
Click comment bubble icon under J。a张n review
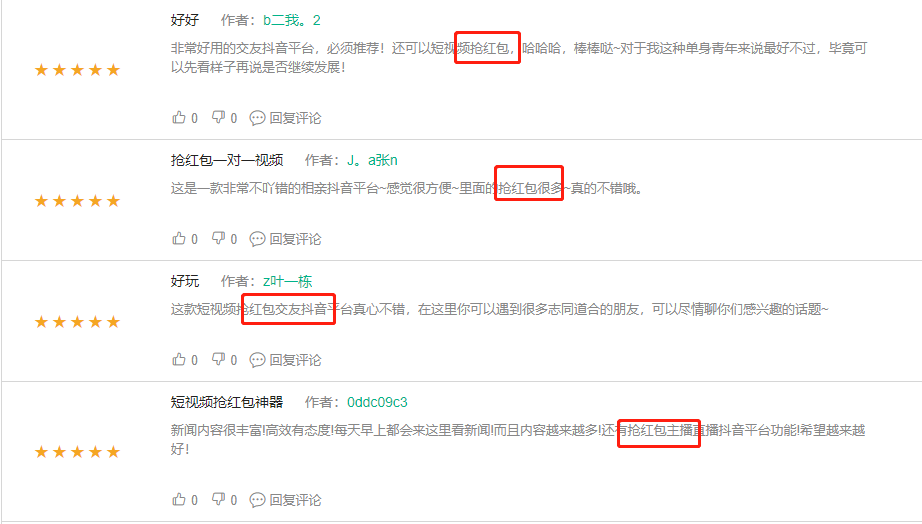pos(257,239)
